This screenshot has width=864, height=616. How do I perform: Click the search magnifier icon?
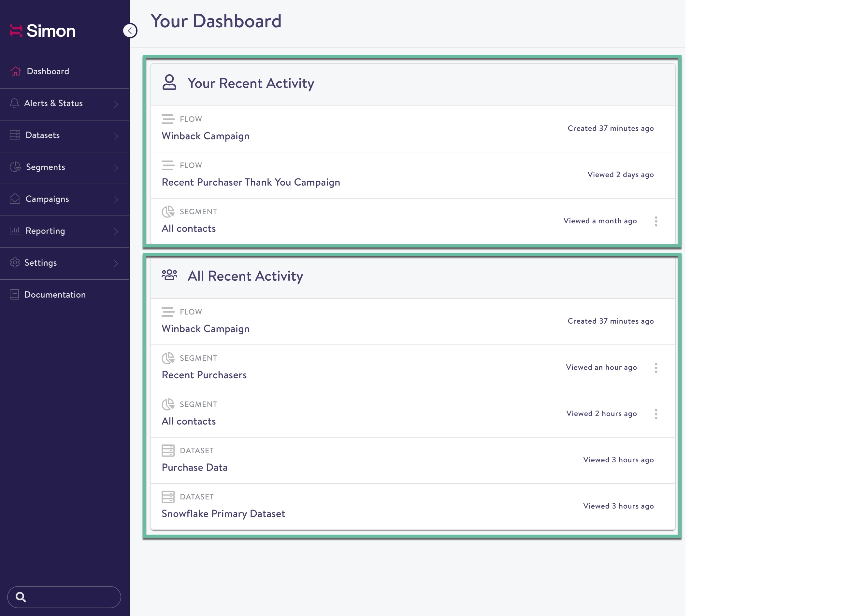tap(21, 597)
